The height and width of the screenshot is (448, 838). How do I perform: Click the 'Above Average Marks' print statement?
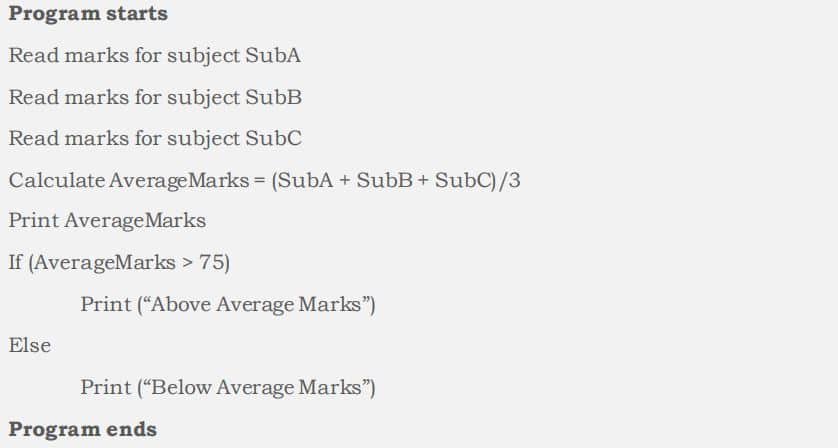click(x=228, y=304)
